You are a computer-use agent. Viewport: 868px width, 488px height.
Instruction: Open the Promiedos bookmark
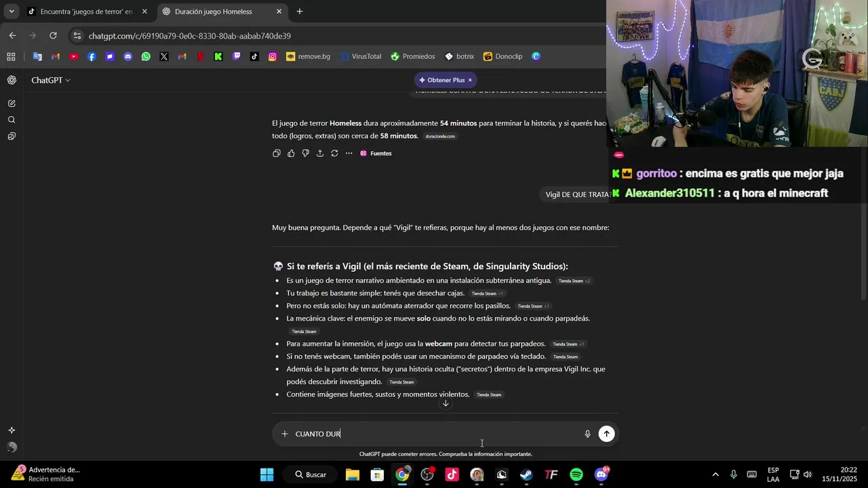pyautogui.click(x=413, y=56)
